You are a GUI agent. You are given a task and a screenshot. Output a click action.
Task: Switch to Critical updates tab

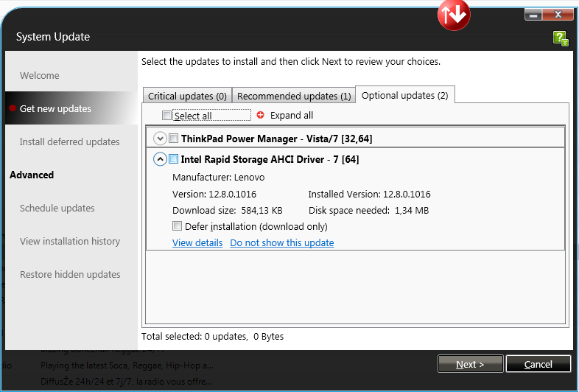coord(187,96)
